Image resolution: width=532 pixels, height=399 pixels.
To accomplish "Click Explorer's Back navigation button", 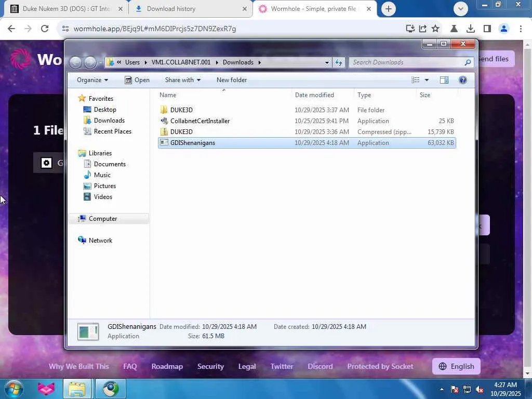I will tap(75, 62).
